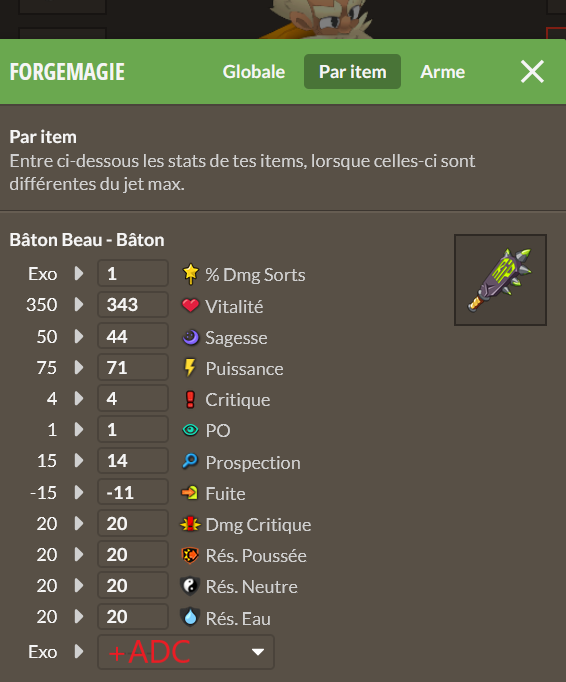Click the red exclamation Critique icon
The image size is (566, 682).
[190, 399]
